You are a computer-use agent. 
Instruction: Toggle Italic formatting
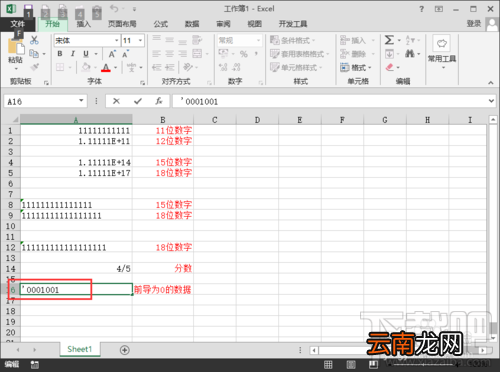coord(73,54)
